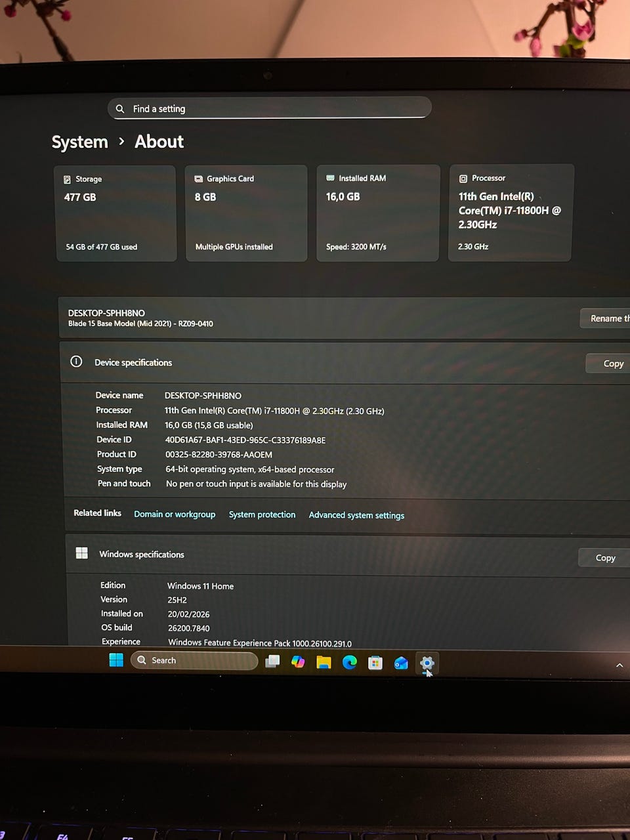Viewport: 630px width, 840px height.
Task: Click the Device specifications info icon
Action: coord(76,362)
